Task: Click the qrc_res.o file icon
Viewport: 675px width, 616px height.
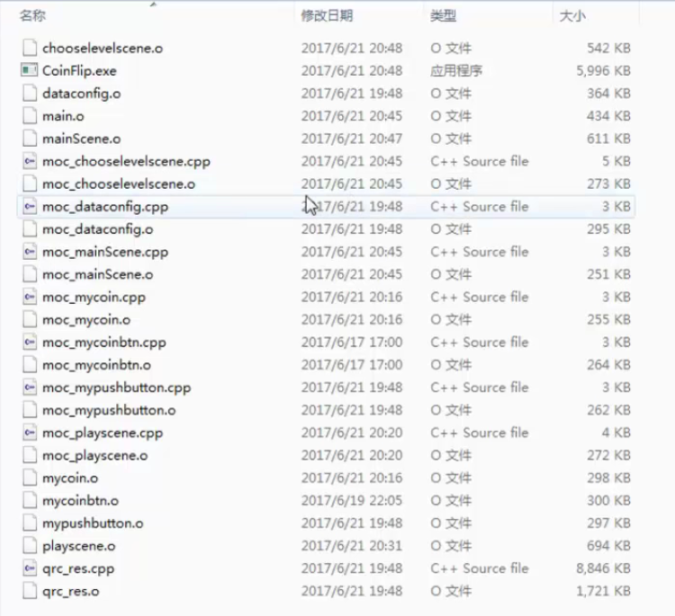Action: (30, 591)
